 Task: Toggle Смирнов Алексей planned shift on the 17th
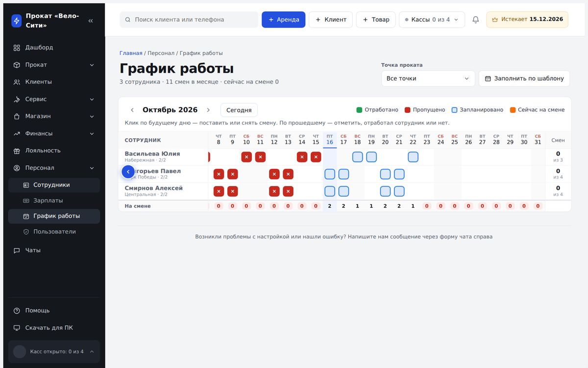343,191
